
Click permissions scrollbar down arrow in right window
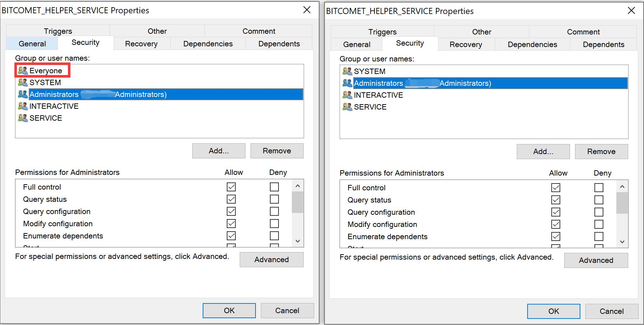622,242
